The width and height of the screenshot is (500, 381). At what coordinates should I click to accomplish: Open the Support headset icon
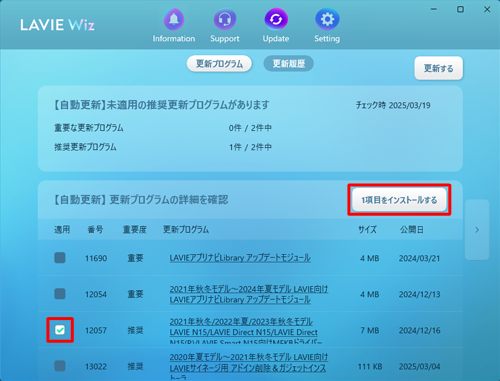click(x=225, y=20)
